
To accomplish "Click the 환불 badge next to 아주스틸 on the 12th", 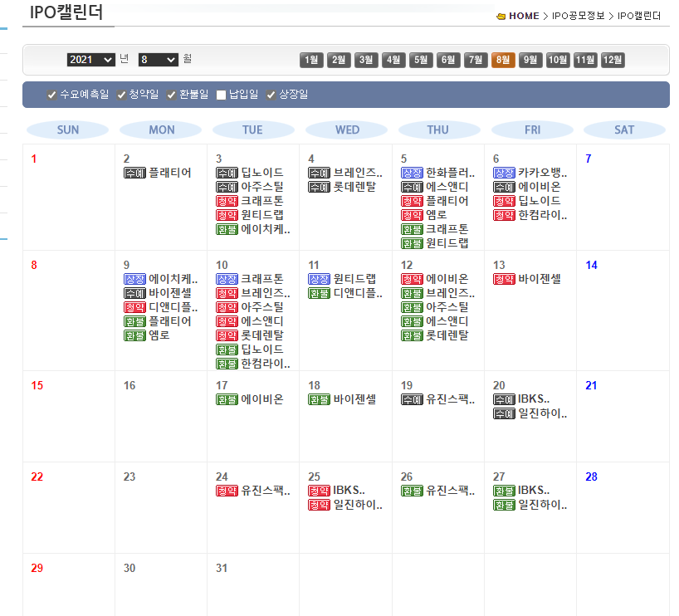I will pyautogui.click(x=412, y=307).
